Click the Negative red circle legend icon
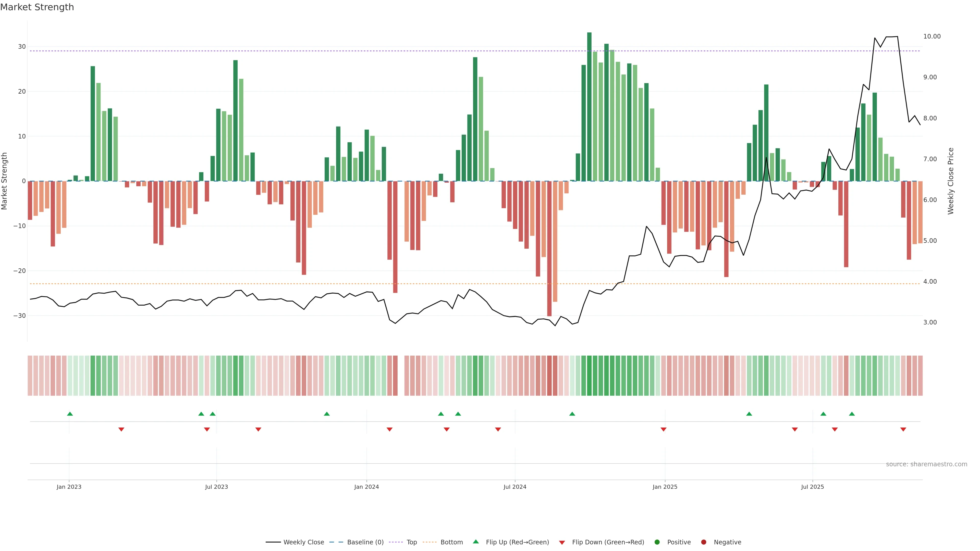 tap(703, 542)
